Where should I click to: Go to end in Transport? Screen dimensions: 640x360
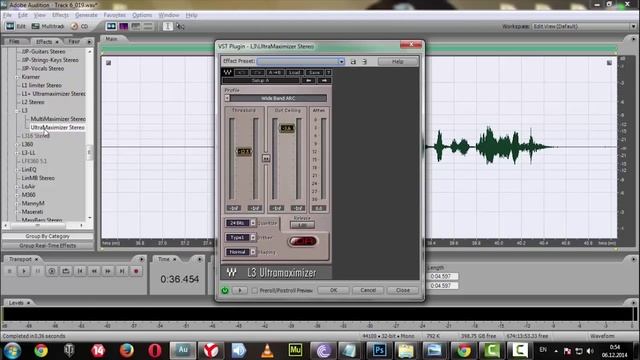(122, 271)
